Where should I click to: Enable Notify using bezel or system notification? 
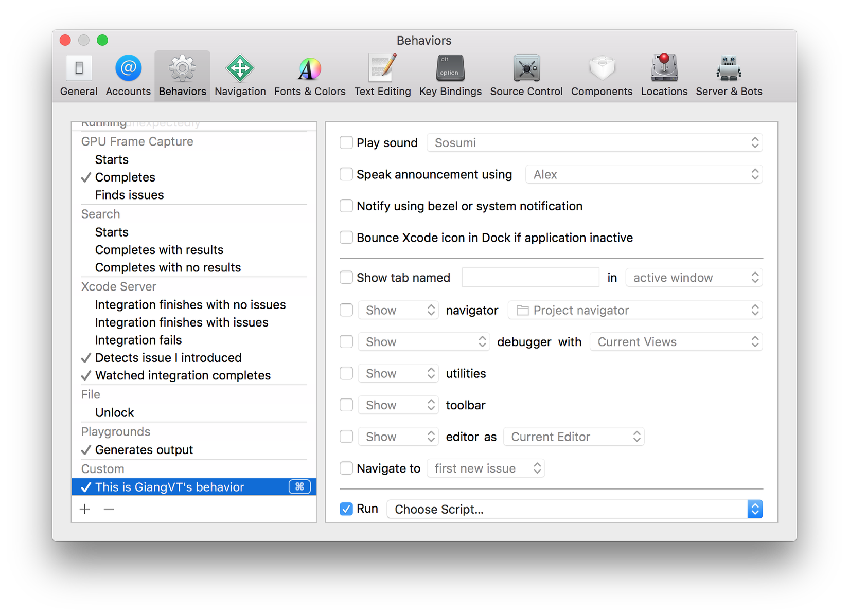(x=346, y=206)
